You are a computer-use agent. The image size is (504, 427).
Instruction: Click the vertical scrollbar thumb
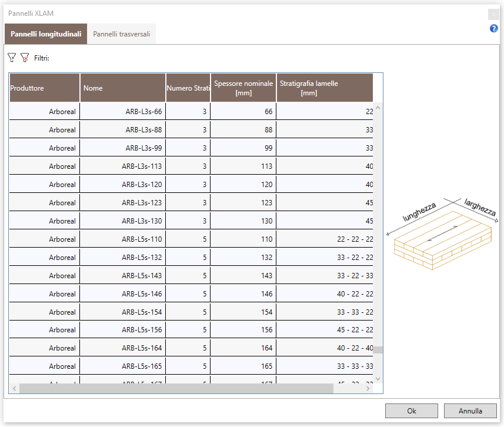click(378, 350)
